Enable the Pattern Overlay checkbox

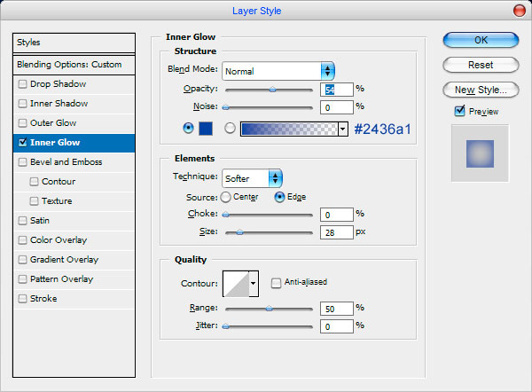(22, 279)
